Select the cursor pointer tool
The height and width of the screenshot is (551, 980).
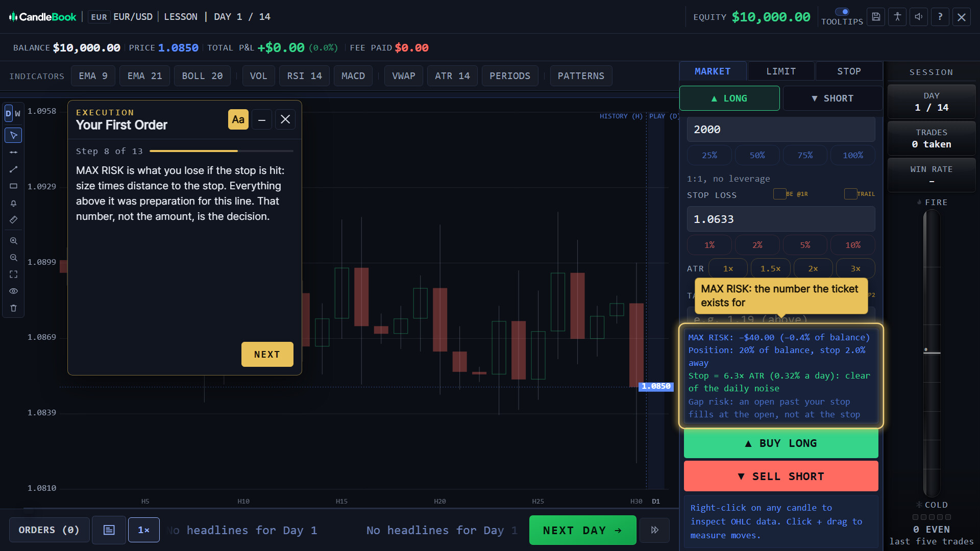(14, 135)
